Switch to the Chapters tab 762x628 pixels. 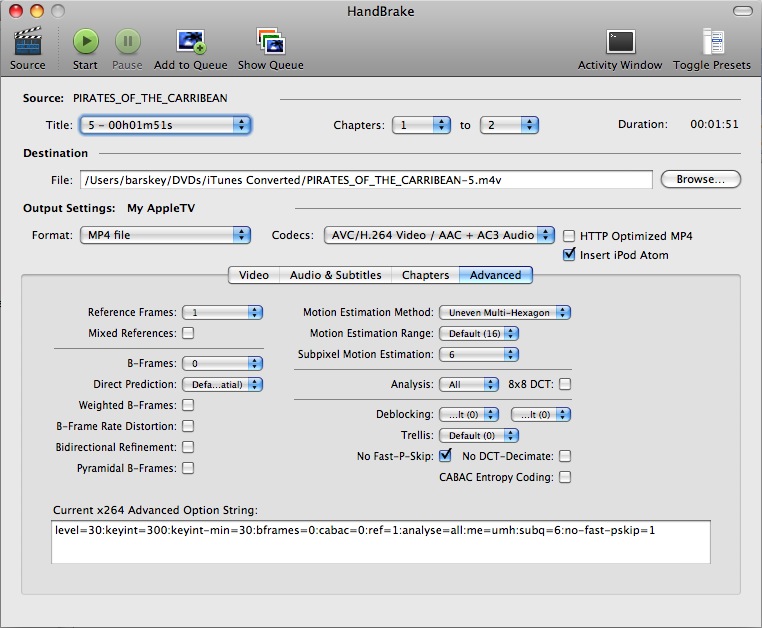425,275
